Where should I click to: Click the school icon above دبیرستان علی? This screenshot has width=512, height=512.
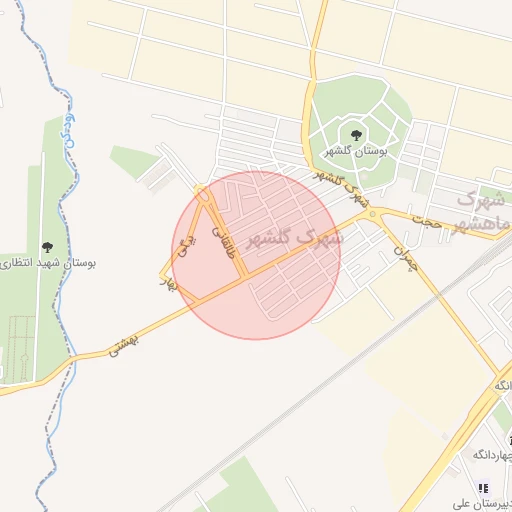coord(484,489)
